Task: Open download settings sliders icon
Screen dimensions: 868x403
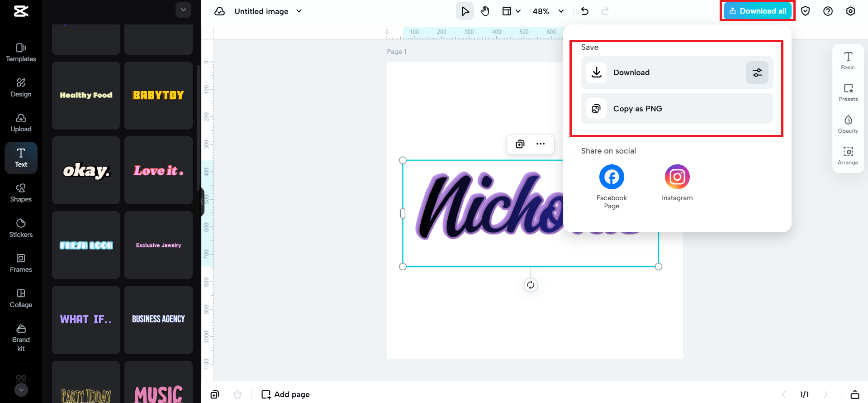Action: click(x=757, y=72)
